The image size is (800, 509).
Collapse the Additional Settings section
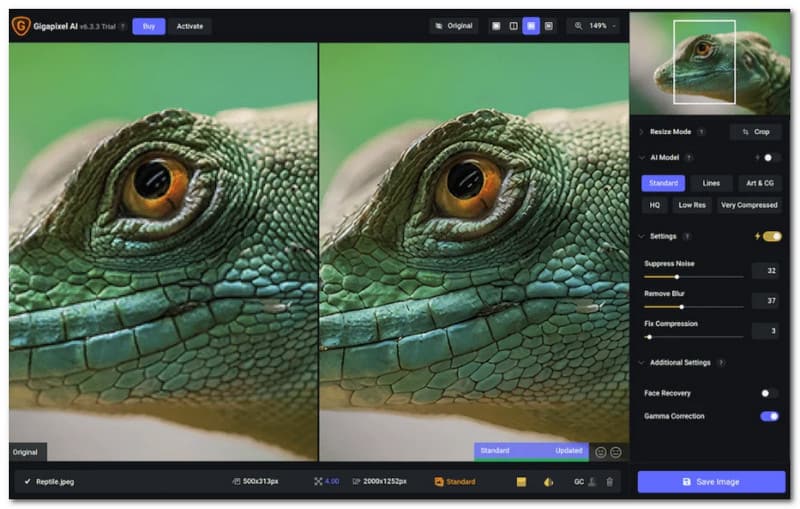click(x=641, y=363)
